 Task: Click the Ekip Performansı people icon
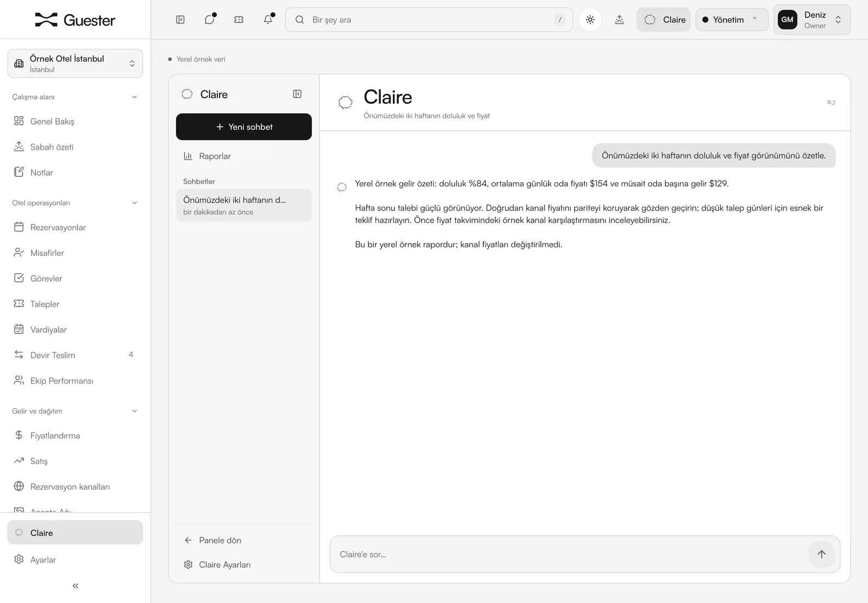point(19,380)
